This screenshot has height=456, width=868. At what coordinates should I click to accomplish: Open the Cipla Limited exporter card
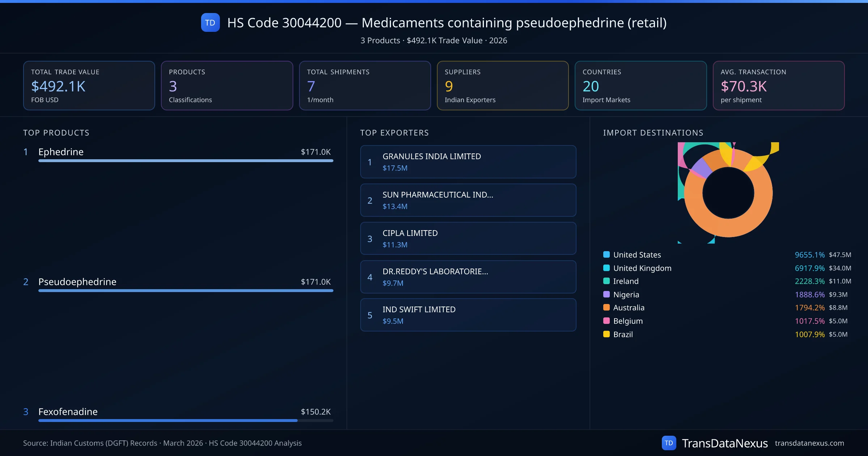(468, 238)
